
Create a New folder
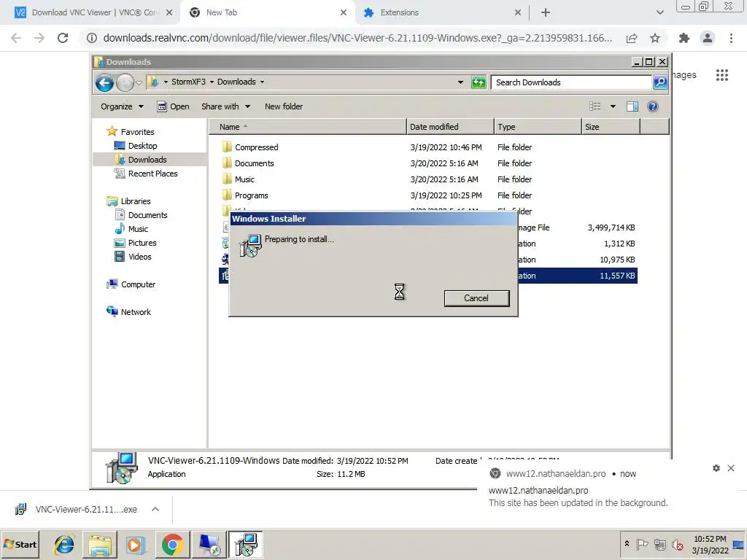coord(284,106)
